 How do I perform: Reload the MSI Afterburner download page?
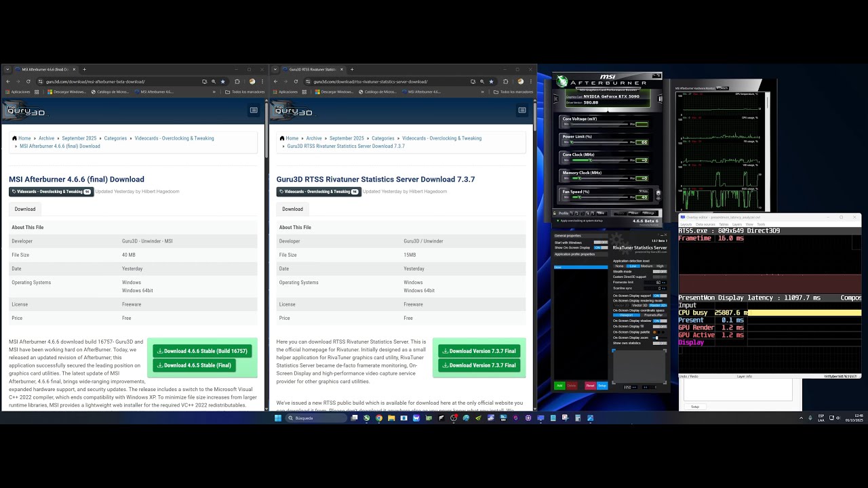coord(28,81)
